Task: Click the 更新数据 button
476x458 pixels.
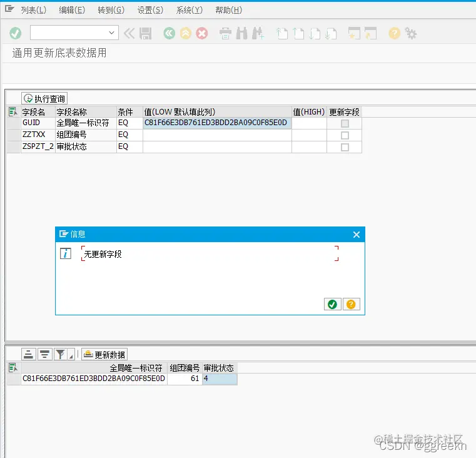Action: [x=104, y=354]
